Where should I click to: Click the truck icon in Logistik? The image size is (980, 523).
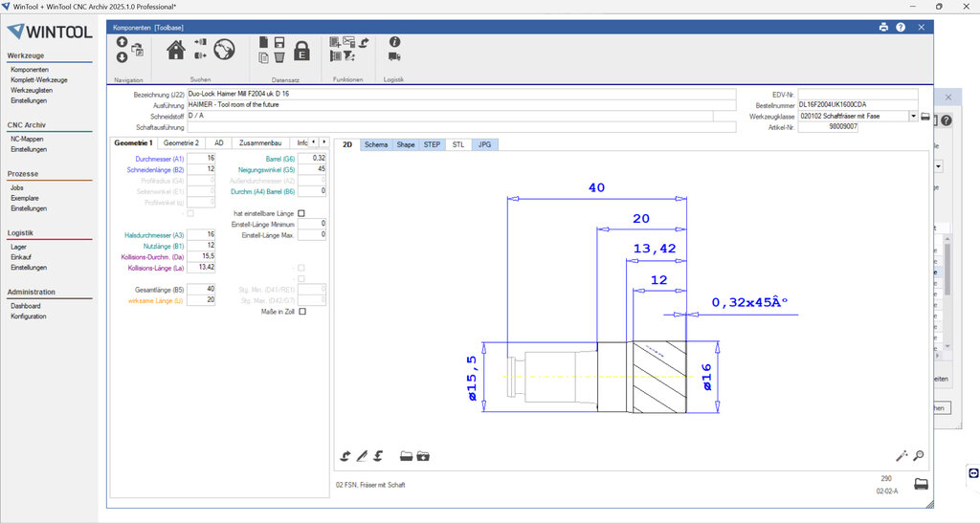(x=394, y=56)
